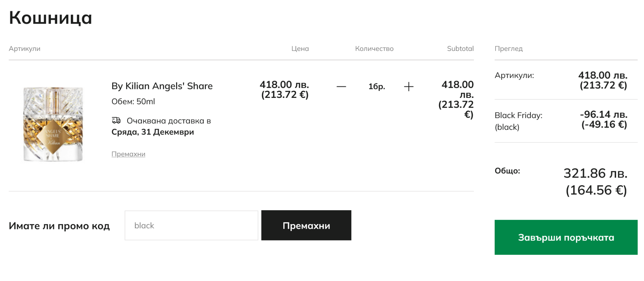Select the quantity value 1бр.
This screenshot has width=644, height=281.
[376, 87]
